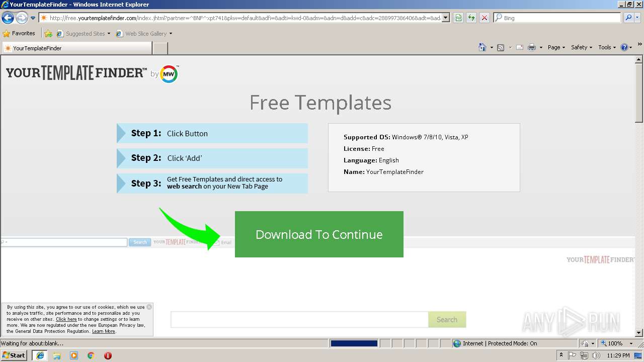Open the Safety menu
Viewport: 644px width, 362px height.
[582, 47]
